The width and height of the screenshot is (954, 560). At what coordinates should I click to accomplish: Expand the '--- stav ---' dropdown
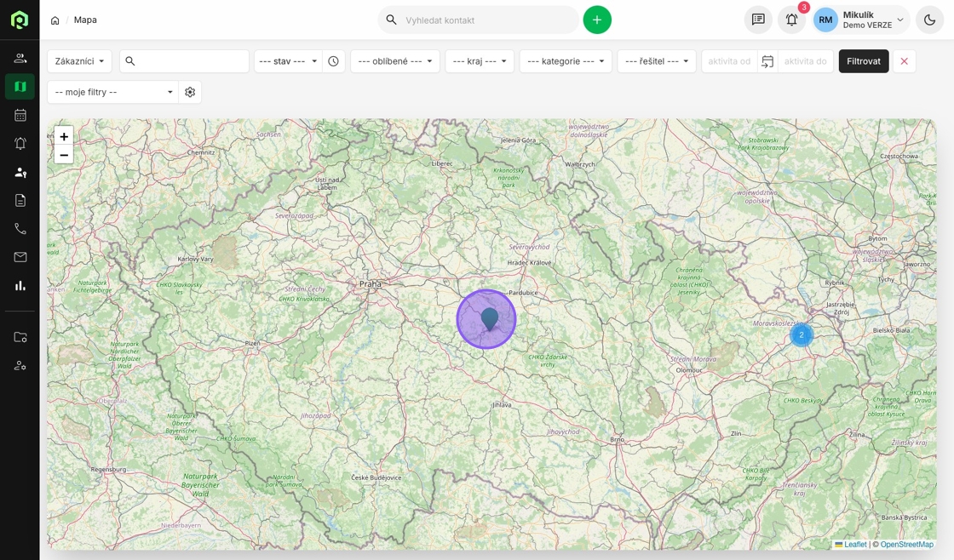click(x=288, y=61)
